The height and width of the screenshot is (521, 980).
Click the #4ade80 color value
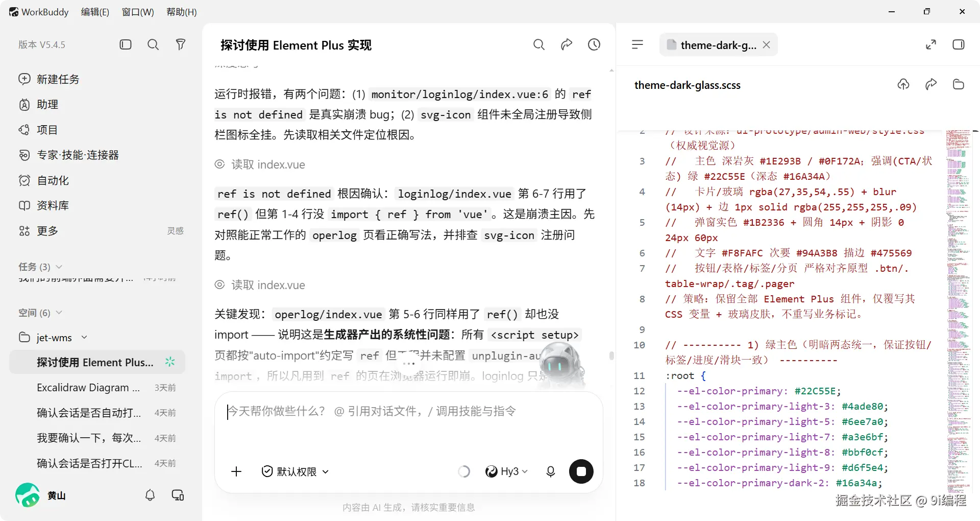pyautogui.click(x=863, y=407)
